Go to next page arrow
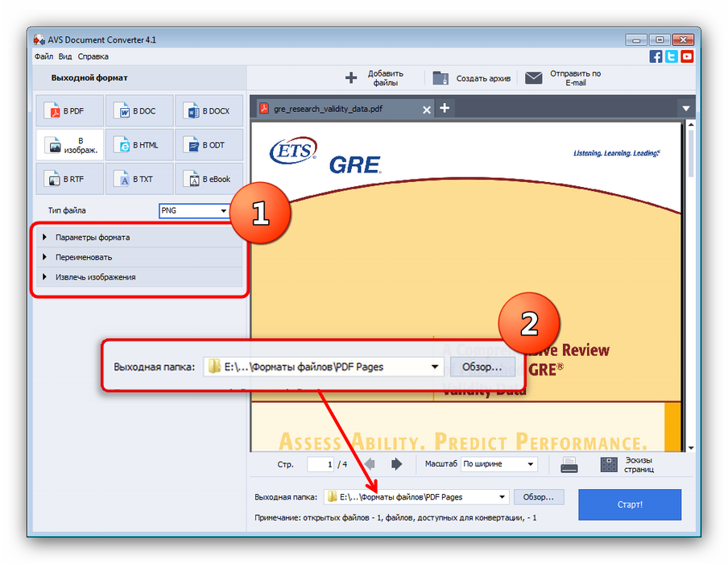 click(x=396, y=464)
